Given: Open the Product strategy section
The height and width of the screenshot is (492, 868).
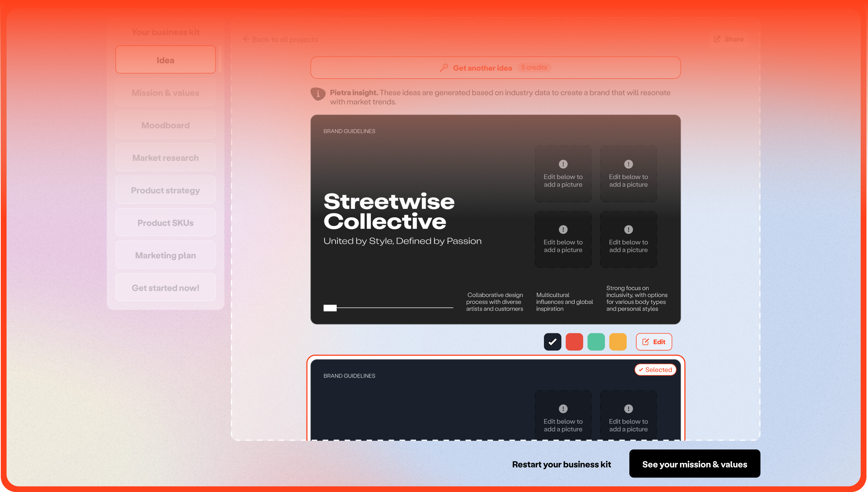Looking at the screenshot, I should [x=165, y=190].
